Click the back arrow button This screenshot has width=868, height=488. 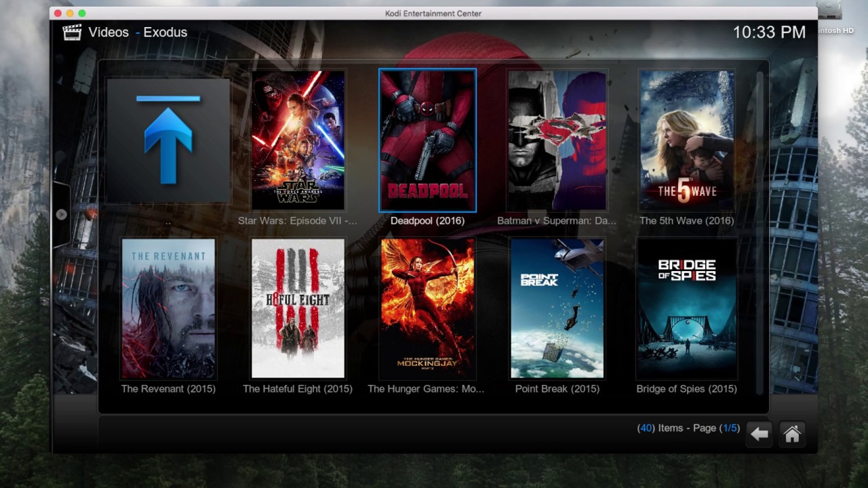759,434
